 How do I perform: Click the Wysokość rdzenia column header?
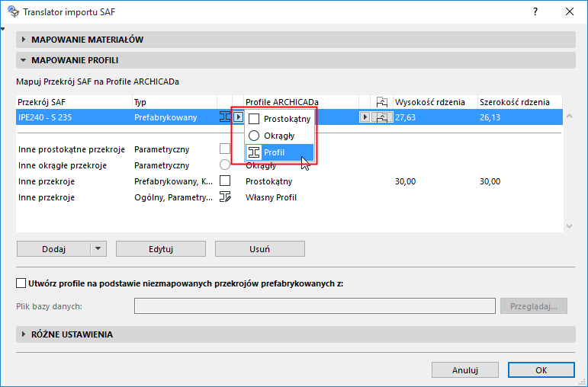coord(435,102)
